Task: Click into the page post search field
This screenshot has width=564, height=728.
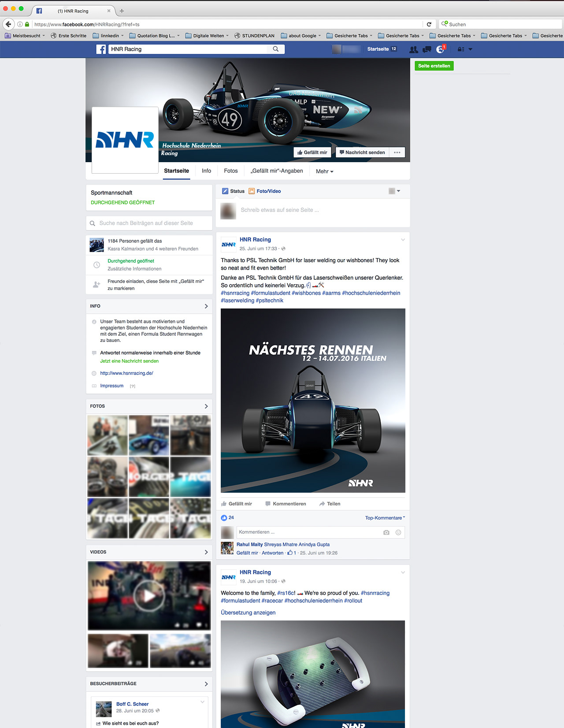Action: click(149, 223)
